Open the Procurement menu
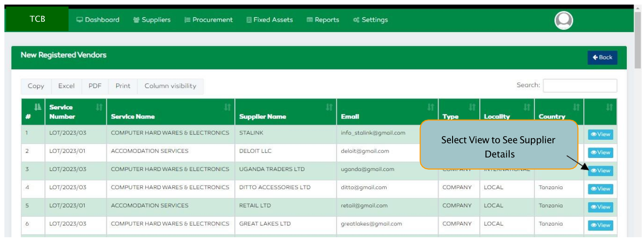Image resolution: width=644 pixels, height=238 pixels. coord(209,20)
